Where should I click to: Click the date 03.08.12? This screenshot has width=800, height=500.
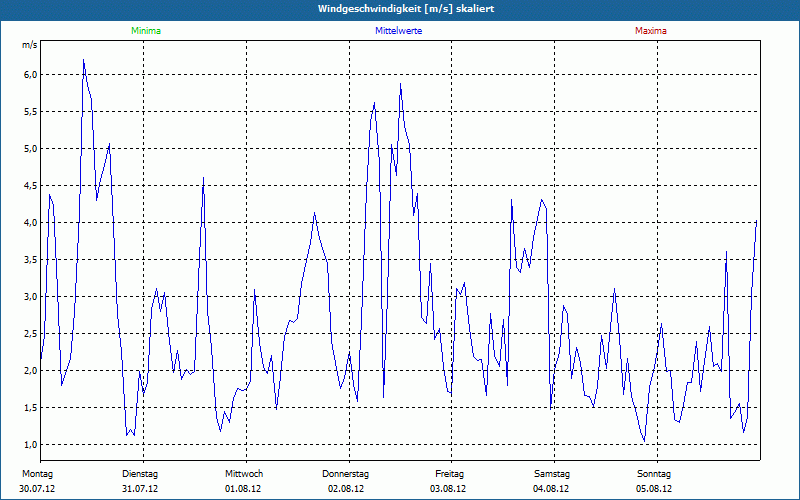pos(448,489)
